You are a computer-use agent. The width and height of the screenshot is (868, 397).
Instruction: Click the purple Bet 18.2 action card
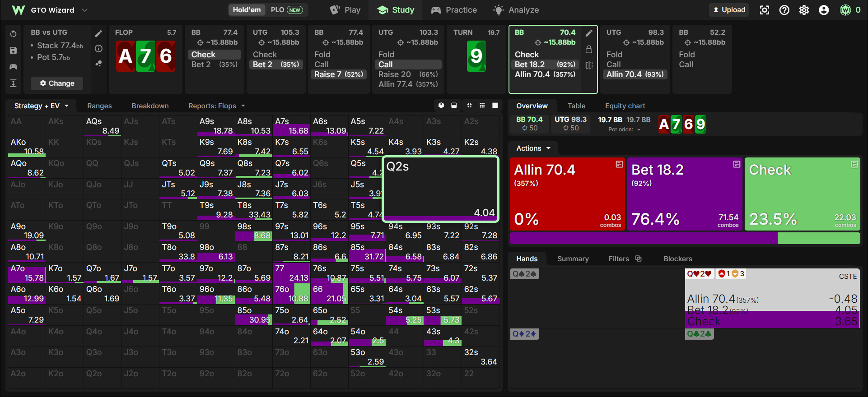pyautogui.click(x=685, y=194)
